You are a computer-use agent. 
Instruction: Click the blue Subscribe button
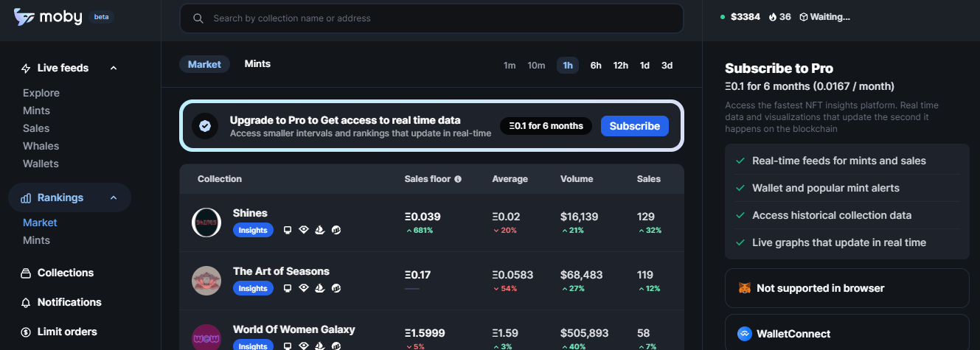point(635,126)
